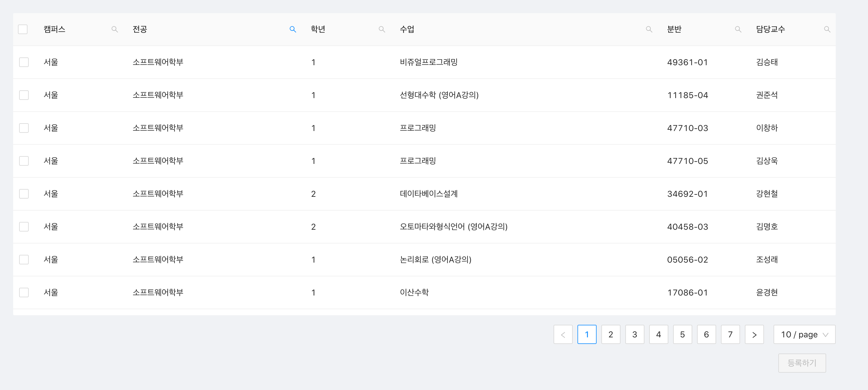Go to page 2 of results
Image resolution: width=868 pixels, height=390 pixels.
point(611,334)
